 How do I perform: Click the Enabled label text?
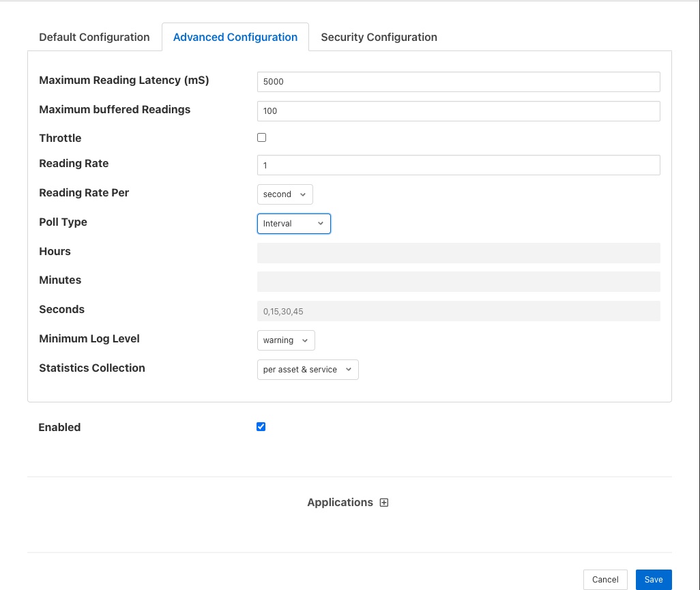coord(59,428)
